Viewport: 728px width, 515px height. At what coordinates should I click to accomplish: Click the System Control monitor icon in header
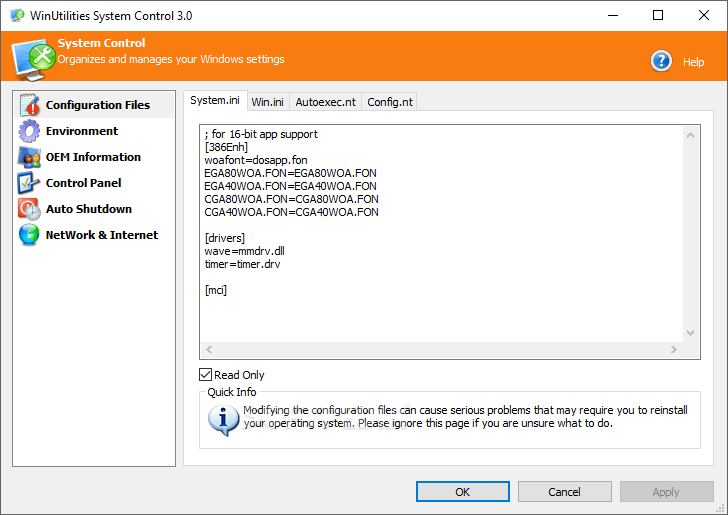click(x=33, y=59)
